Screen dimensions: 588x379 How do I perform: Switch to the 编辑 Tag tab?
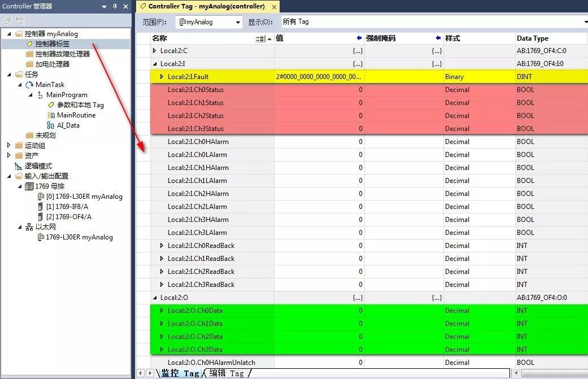(x=229, y=373)
